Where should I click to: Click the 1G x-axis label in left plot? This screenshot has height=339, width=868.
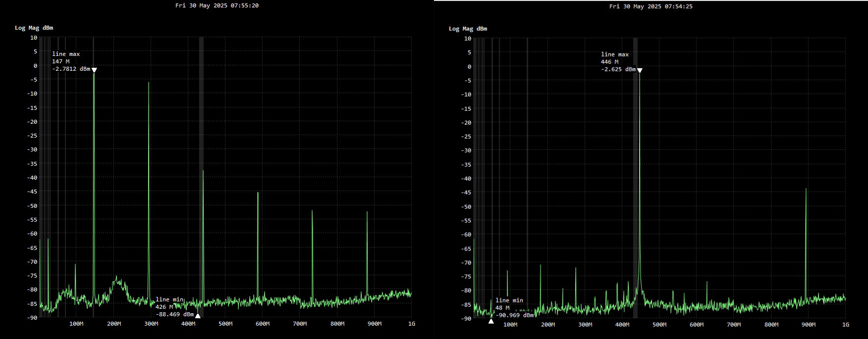[x=411, y=324]
